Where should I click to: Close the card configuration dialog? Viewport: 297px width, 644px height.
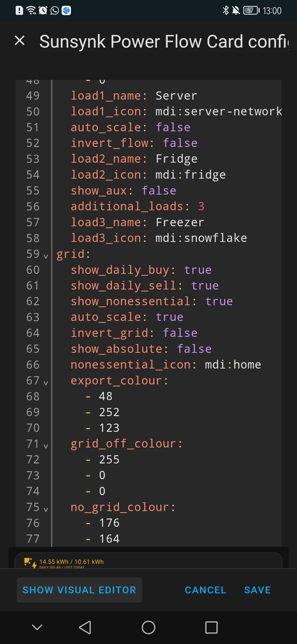coord(20,41)
